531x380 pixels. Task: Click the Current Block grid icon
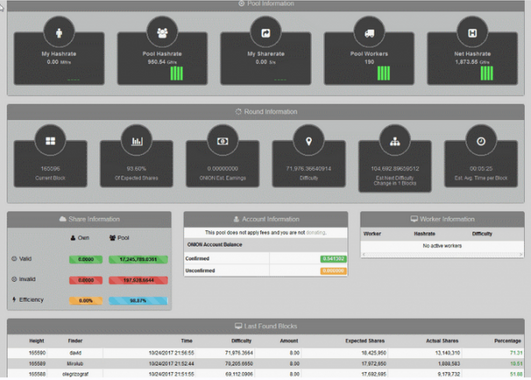pos(50,141)
